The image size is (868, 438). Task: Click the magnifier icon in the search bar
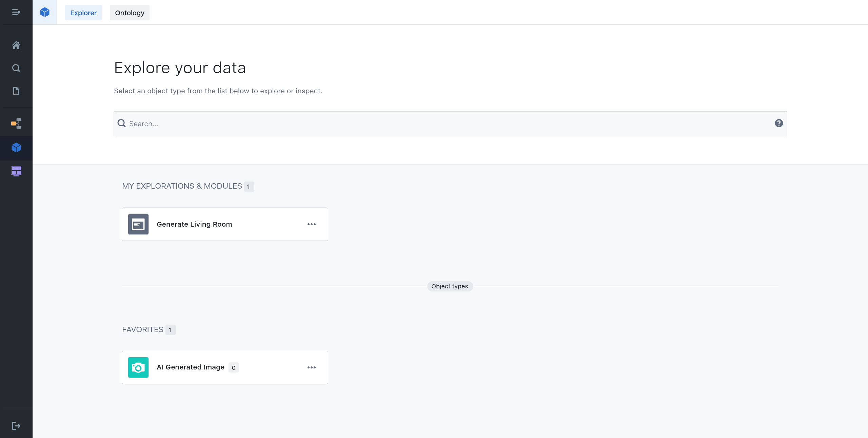coord(121,123)
